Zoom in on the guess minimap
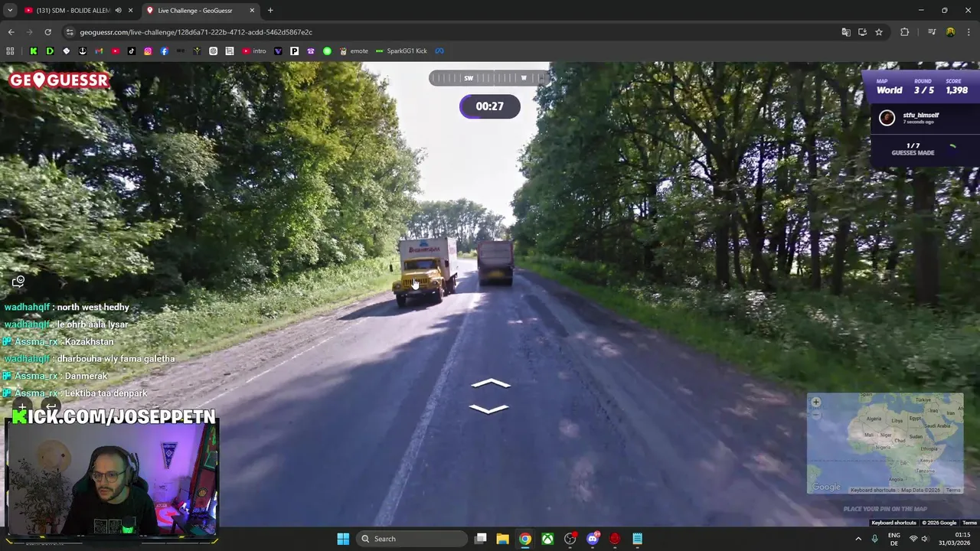Screen dimensions: 980x551 pos(816,402)
